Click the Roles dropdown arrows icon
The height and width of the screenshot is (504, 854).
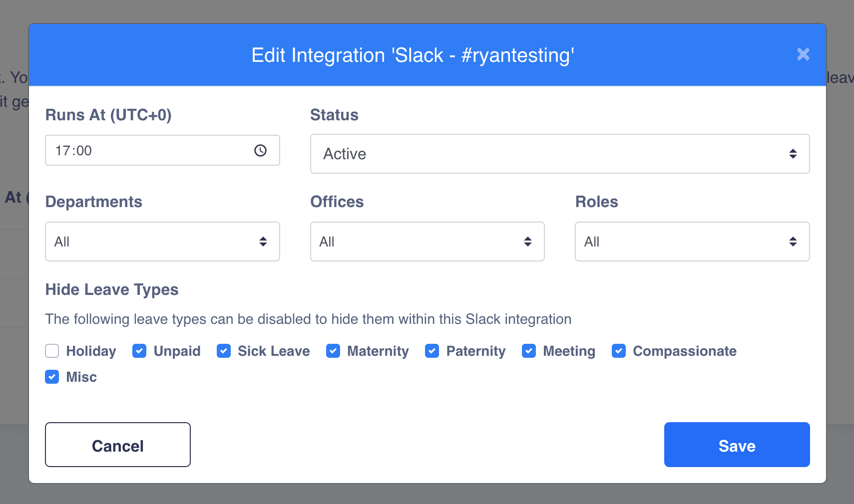tap(793, 242)
